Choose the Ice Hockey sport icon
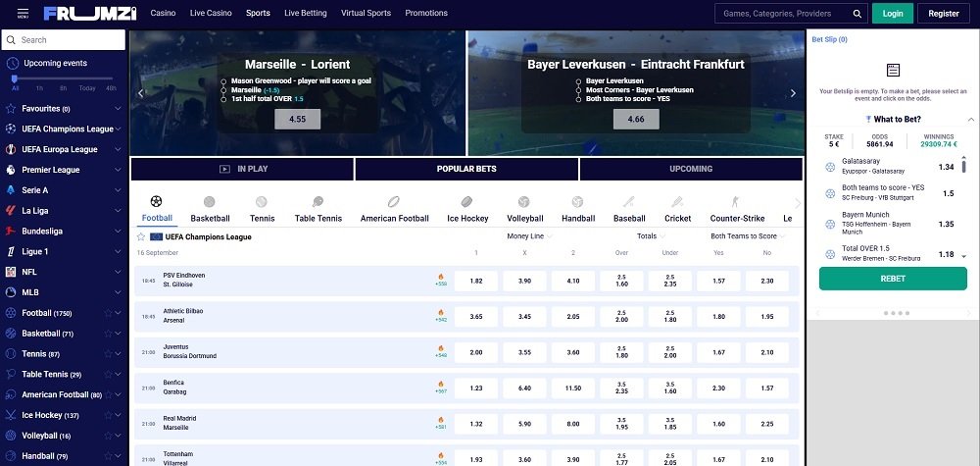Screen dimensions: 980x466 coord(467,202)
